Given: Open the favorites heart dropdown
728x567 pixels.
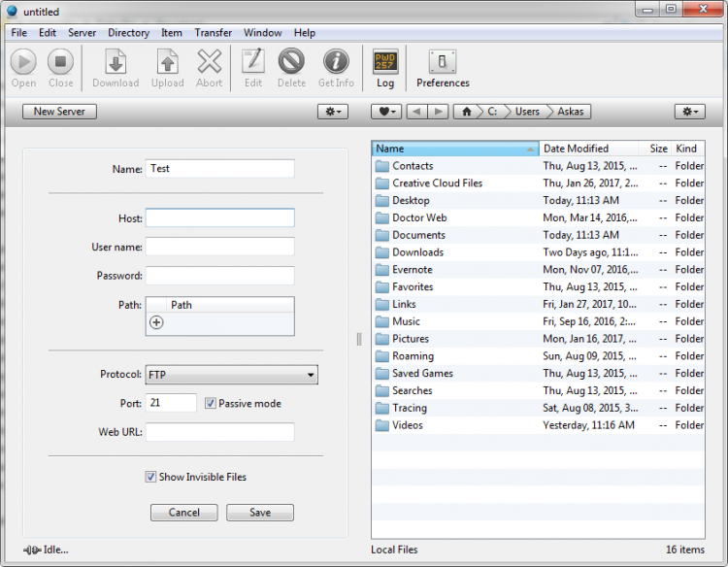Looking at the screenshot, I should (386, 112).
